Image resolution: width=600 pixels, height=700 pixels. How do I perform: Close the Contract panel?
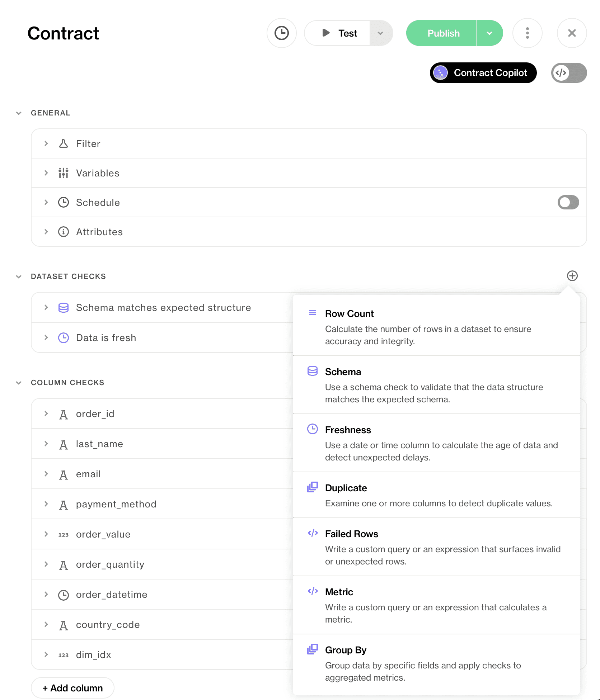572,33
